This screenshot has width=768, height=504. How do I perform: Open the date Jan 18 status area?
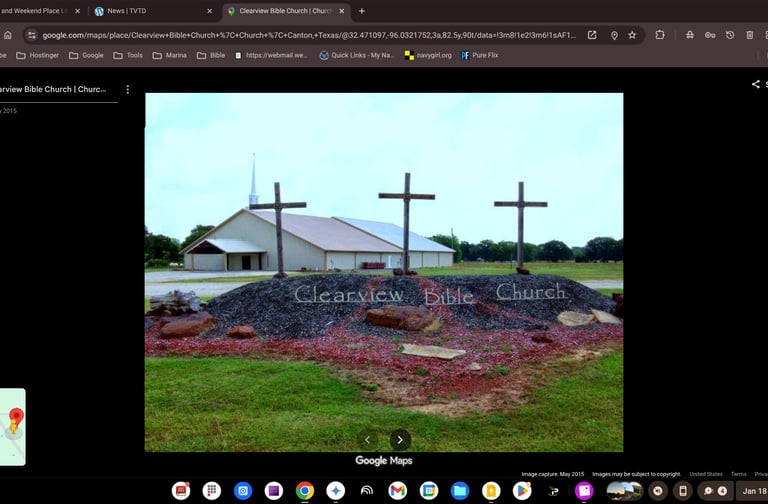click(x=752, y=490)
